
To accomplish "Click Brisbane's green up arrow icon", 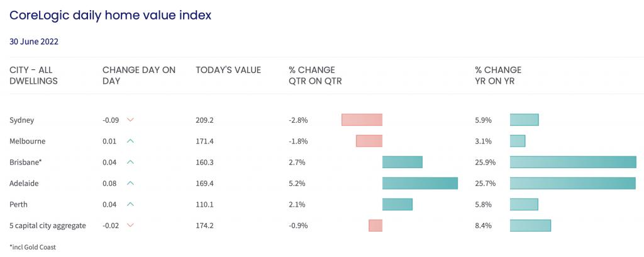I will coord(130,162).
